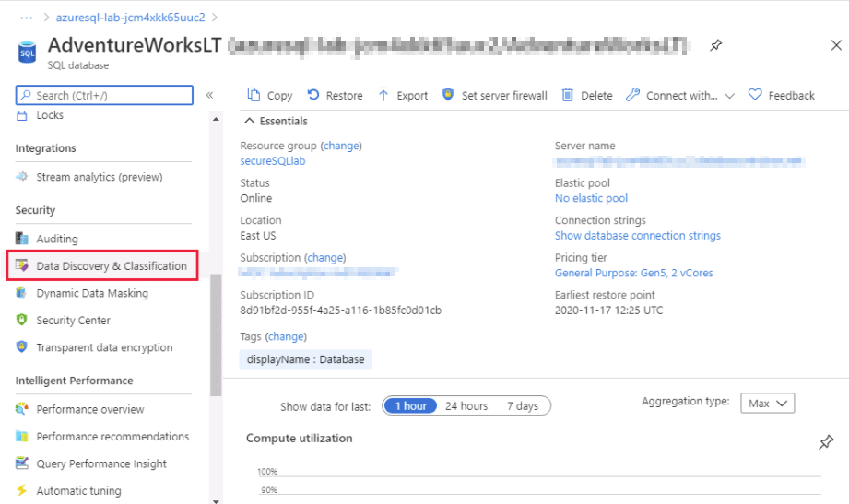The width and height of the screenshot is (849, 504).
Task: Show data for last 7 days
Action: click(x=522, y=406)
